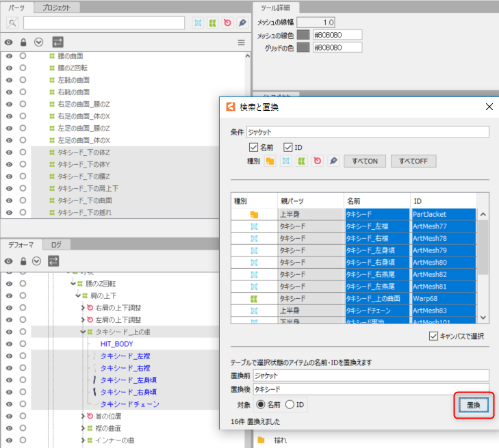Click 名前 column header in results table

(377, 201)
